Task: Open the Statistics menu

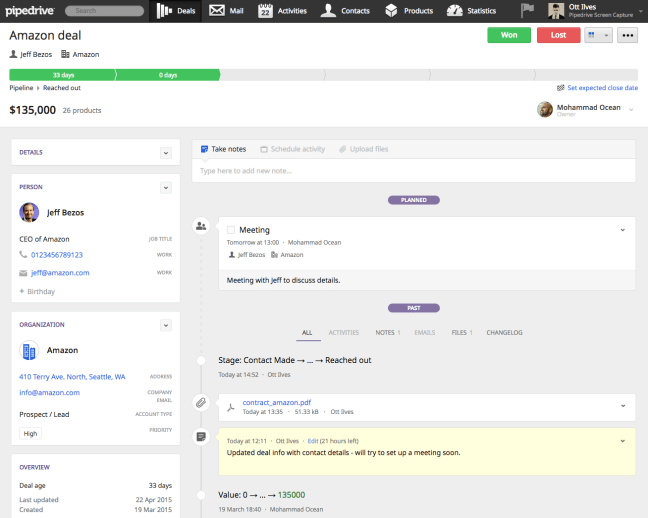Action: tap(469, 11)
